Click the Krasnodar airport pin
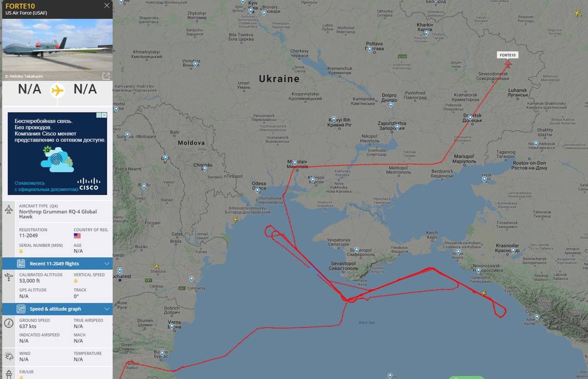The height and width of the screenshot is (379, 588). 513,250
